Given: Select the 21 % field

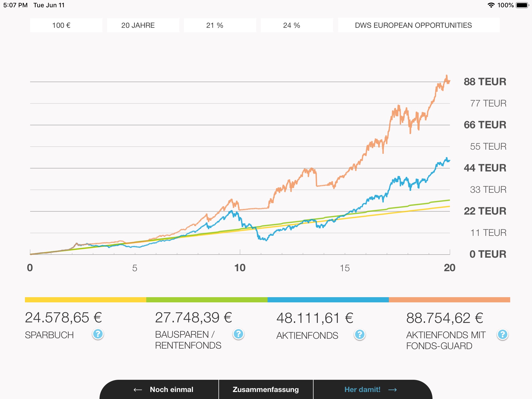Looking at the screenshot, I should tap(220, 25).
